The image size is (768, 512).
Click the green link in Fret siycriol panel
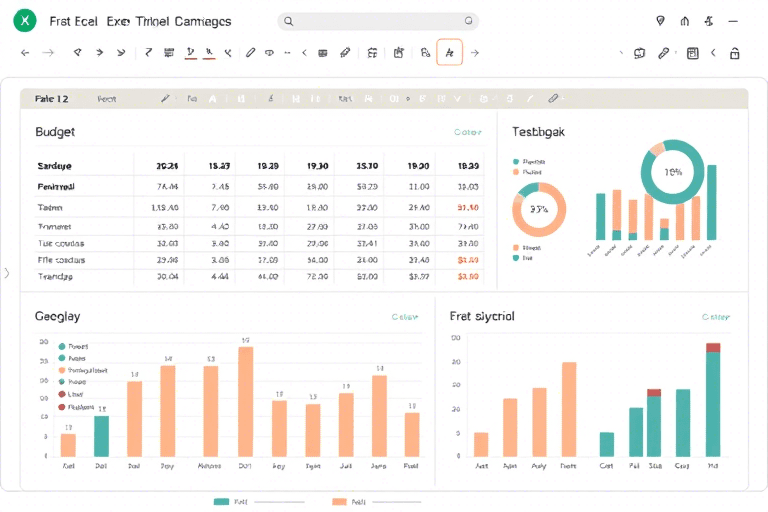tap(715, 317)
